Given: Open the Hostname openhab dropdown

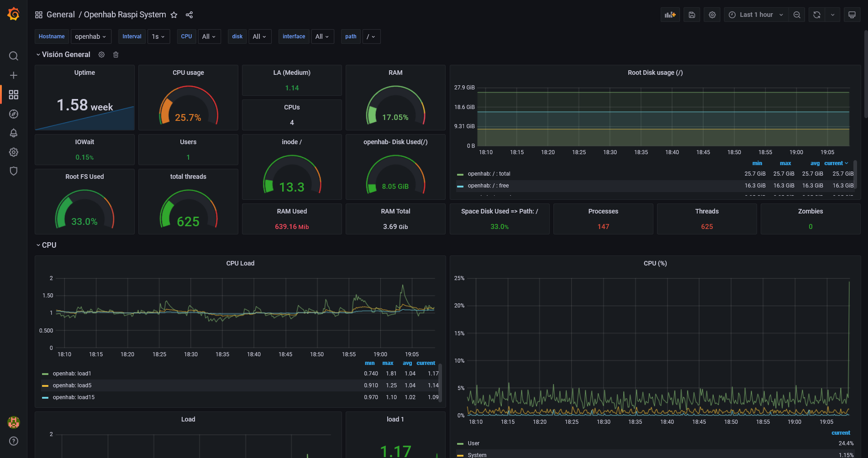Looking at the screenshot, I should [x=90, y=36].
